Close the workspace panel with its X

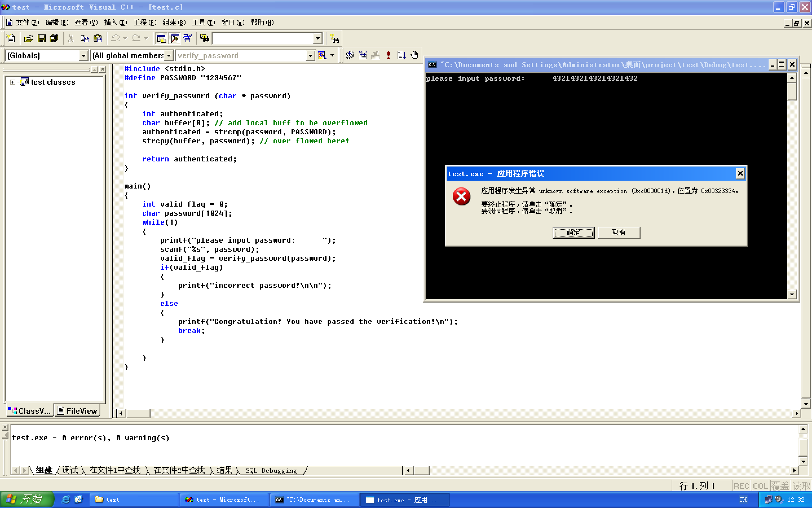[x=103, y=69]
